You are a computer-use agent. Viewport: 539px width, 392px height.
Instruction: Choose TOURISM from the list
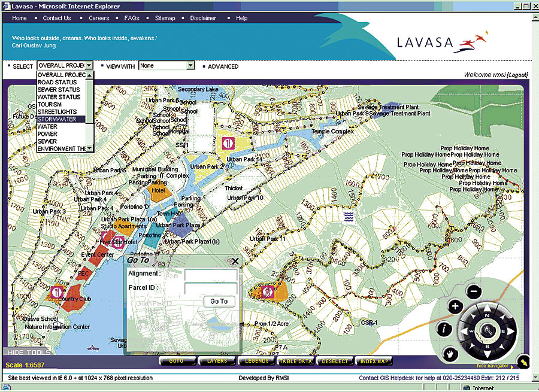click(62, 105)
